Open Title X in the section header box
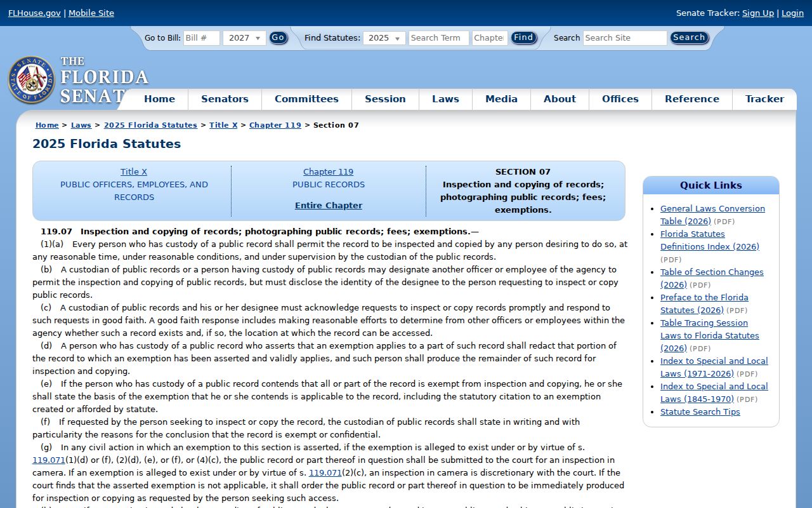This screenshot has width=812, height=508. tap(134, 172)
